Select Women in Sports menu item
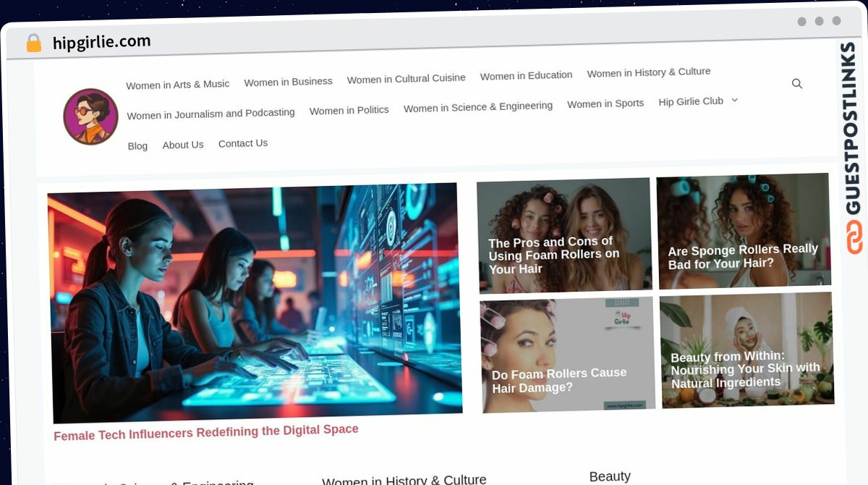 tap(605, 104)
